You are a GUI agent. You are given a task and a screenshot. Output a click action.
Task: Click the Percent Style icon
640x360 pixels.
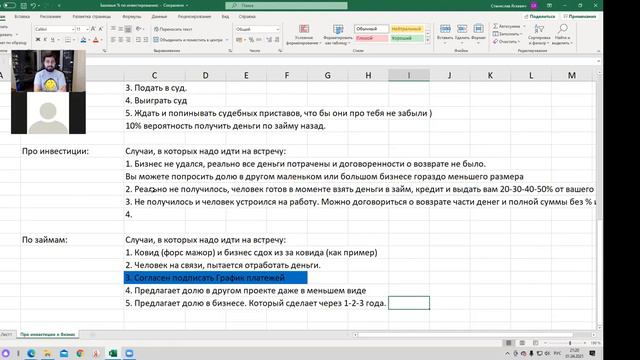point(251,40)
